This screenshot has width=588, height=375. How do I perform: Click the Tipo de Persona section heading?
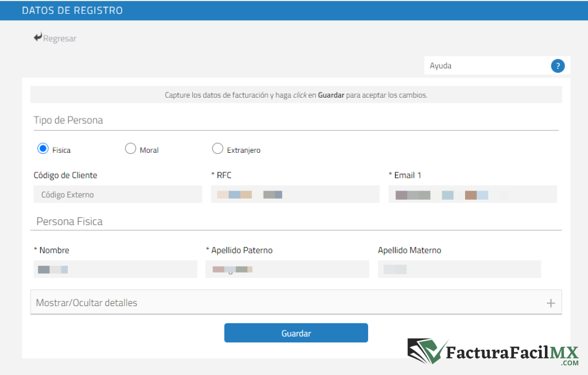point(68,120)
